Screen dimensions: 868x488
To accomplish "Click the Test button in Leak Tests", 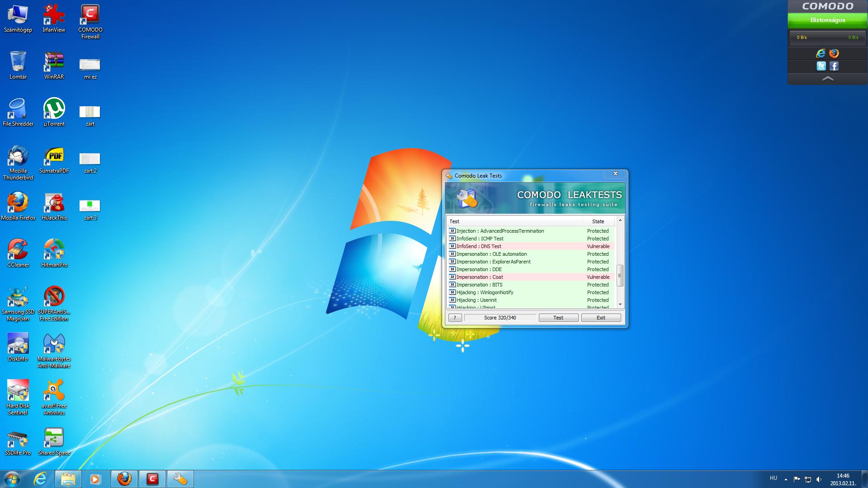I will (x=558, y=318).
